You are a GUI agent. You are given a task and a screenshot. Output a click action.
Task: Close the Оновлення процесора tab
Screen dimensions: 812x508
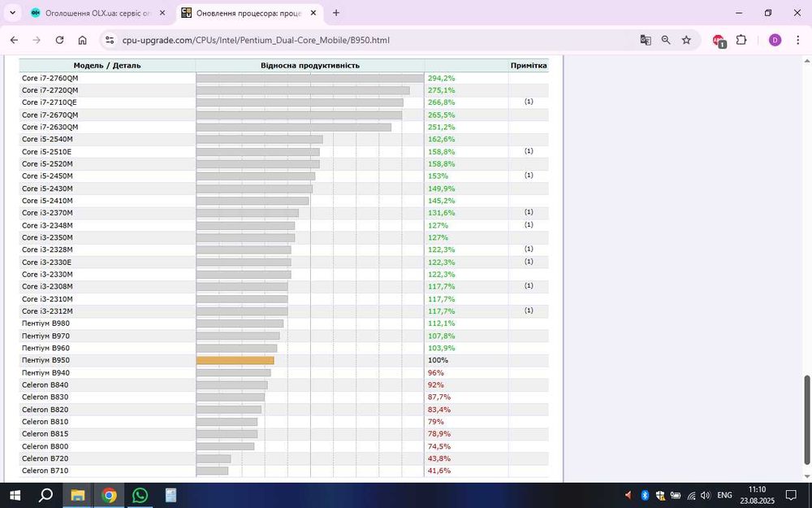(313, 13)
